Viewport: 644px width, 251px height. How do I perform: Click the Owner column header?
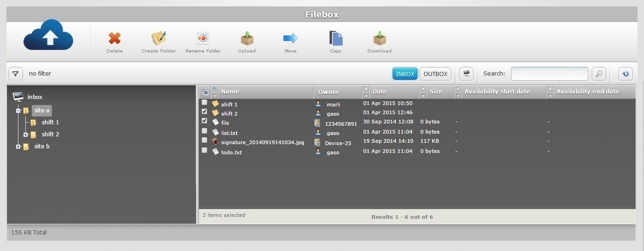pos(328,92)
